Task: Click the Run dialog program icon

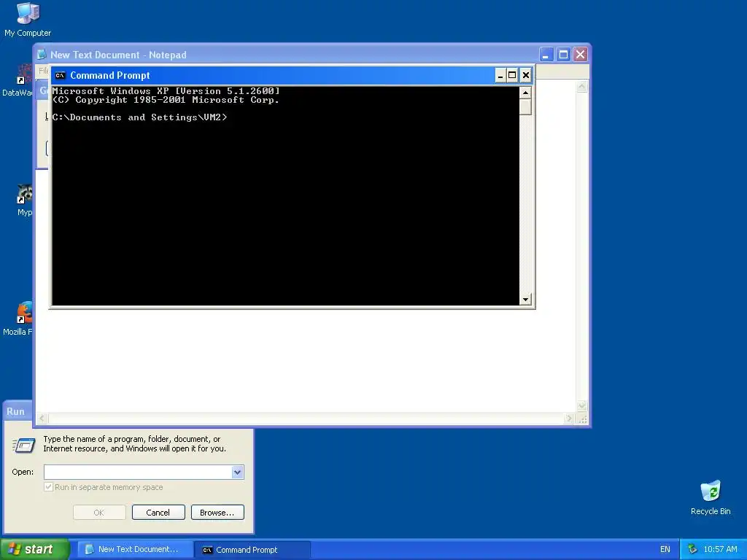Action: tap(23, 446)
